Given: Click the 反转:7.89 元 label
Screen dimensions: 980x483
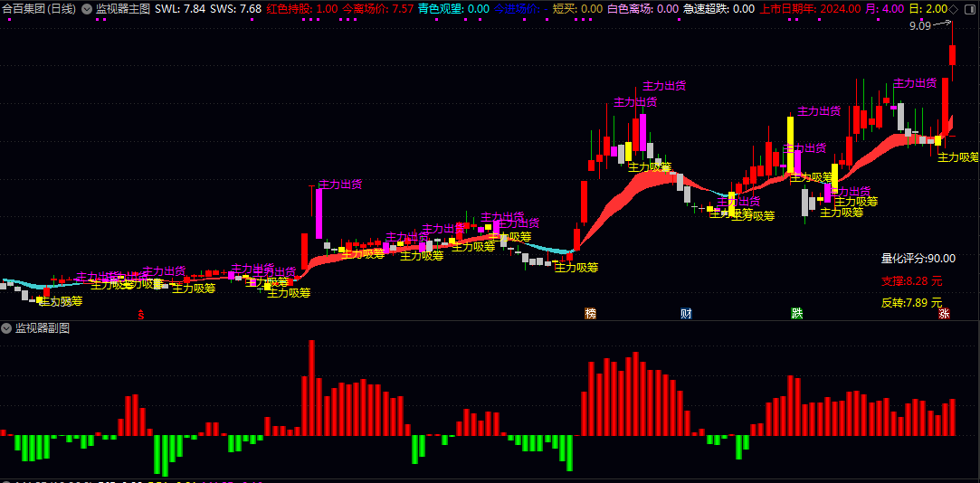Looking at the screenshot, I should [x=911, y=302].
